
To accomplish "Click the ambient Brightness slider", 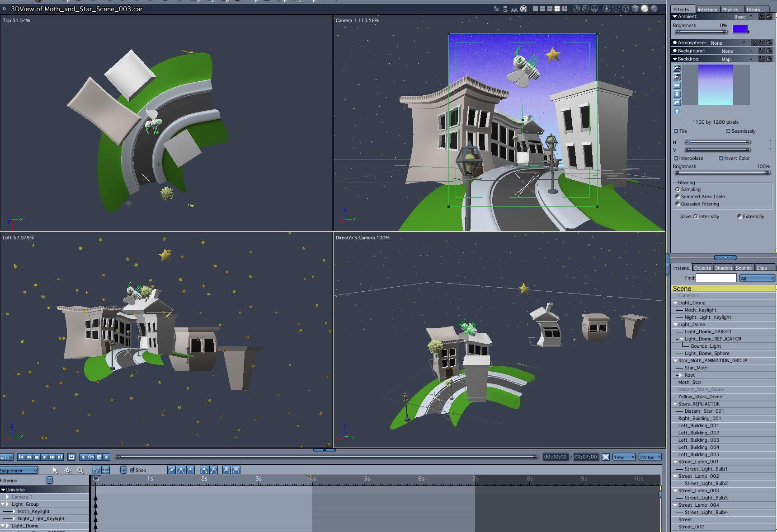I will 701,32.
